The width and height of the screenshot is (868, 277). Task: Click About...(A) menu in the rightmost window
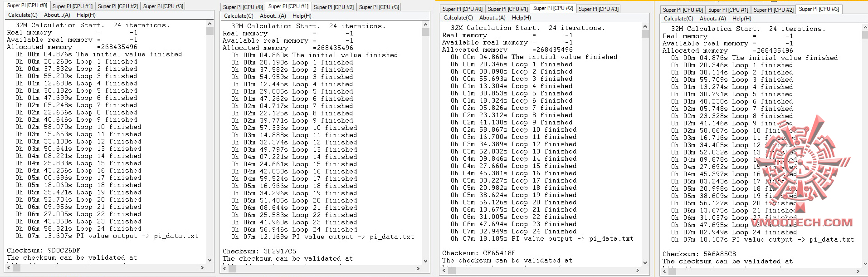pos(713,19)
